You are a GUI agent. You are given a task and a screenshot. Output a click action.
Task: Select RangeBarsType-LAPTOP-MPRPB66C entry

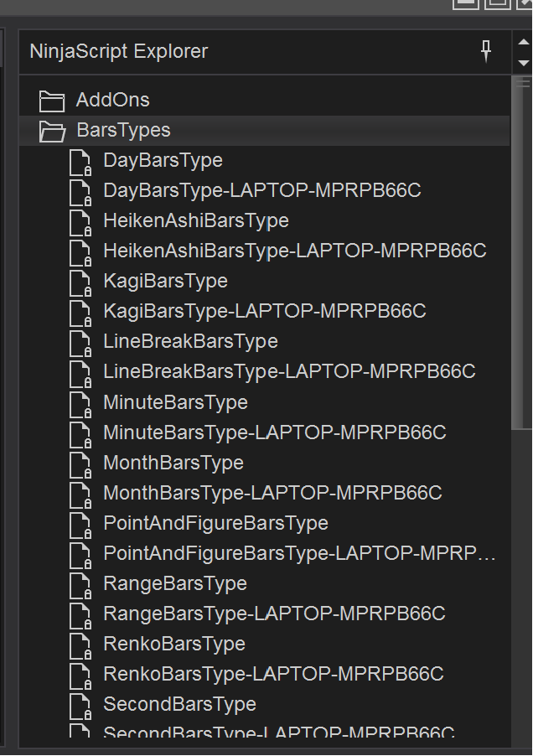(274, 614)
